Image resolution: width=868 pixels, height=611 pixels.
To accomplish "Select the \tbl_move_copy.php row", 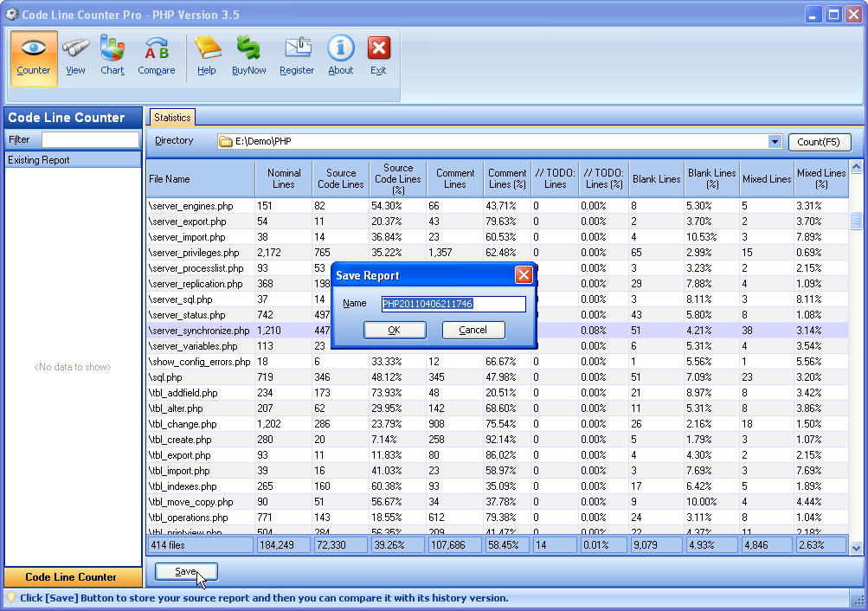I will [497, 502].
